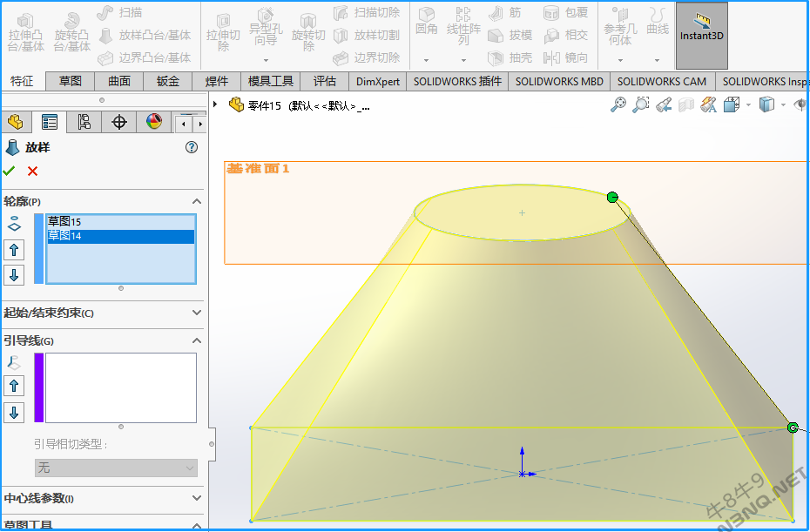This screenshot has height=532, width=810.
Task: Click the zoom to area magnifier icon
Action: (640, 104)
